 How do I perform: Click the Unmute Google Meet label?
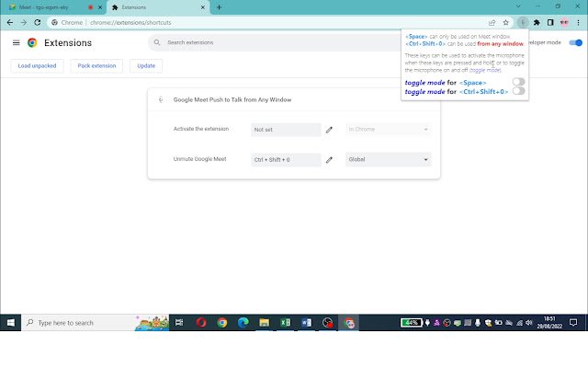click(200, 159)
